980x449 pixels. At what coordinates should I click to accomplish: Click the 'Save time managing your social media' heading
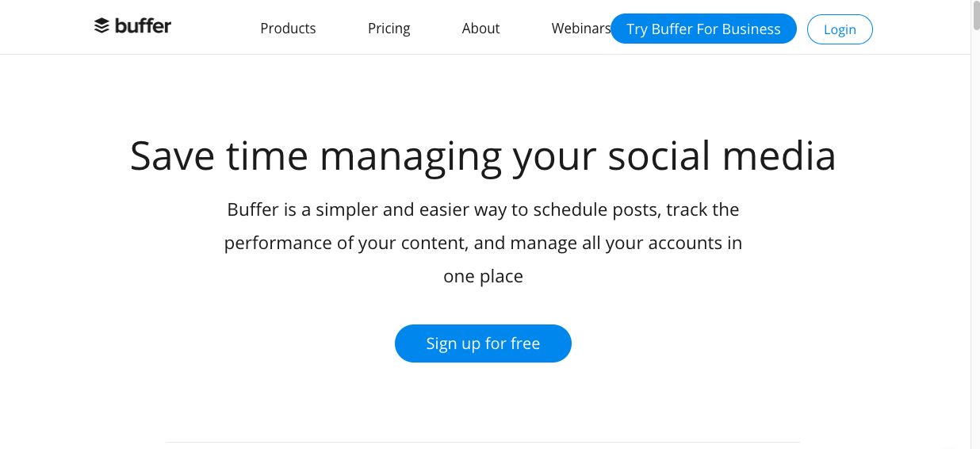(x=483, y=155)
